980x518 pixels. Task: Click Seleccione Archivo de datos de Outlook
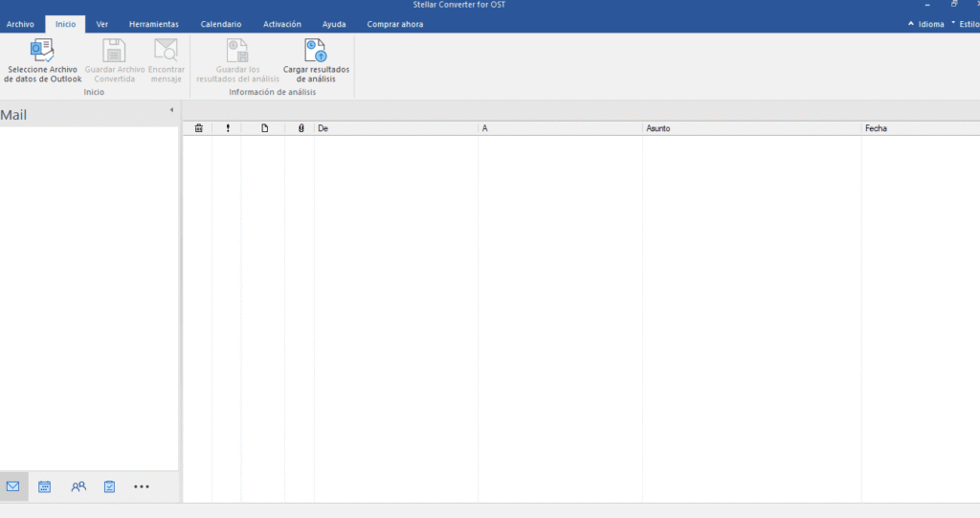(x=42, y=60)
